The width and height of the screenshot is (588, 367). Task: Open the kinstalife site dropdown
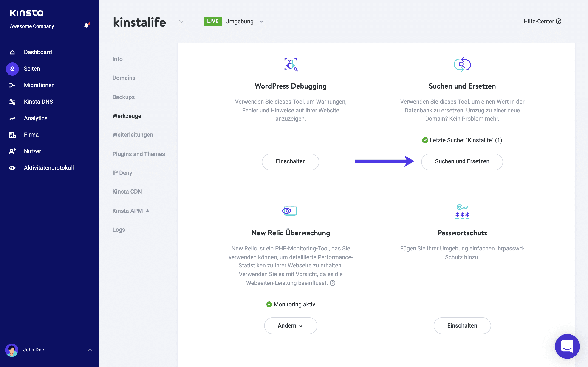[x=181, y=22]
